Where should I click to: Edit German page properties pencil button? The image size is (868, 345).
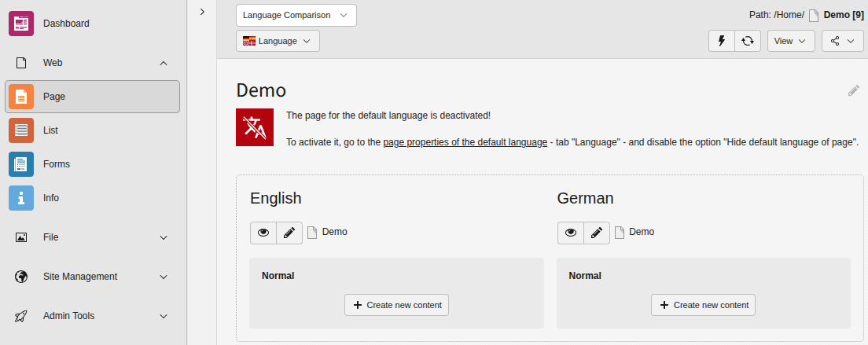597,233
